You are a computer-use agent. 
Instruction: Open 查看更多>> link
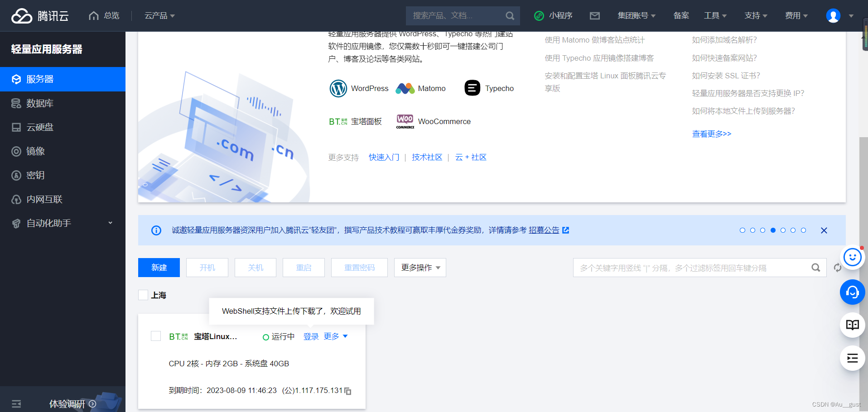click(x=712, y=134)
